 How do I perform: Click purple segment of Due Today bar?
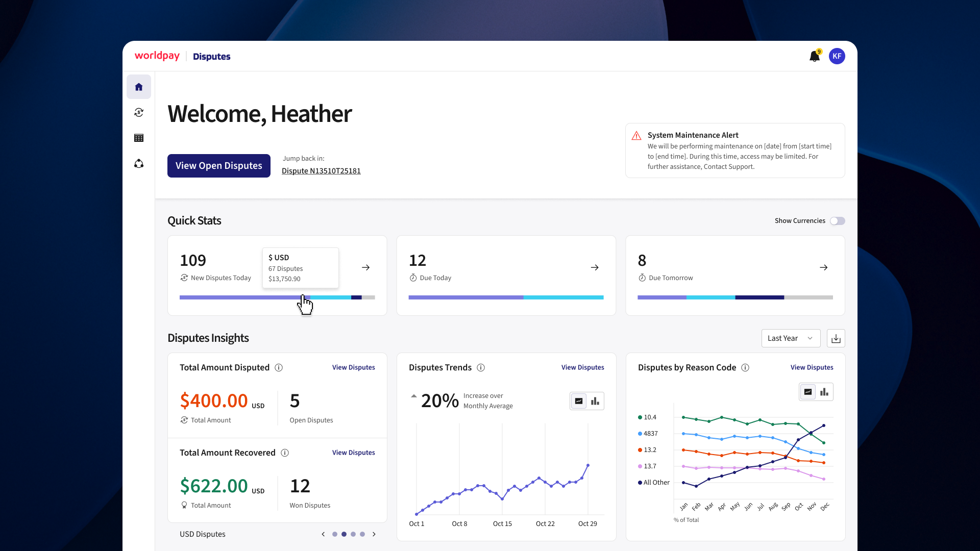click(465, 297)
